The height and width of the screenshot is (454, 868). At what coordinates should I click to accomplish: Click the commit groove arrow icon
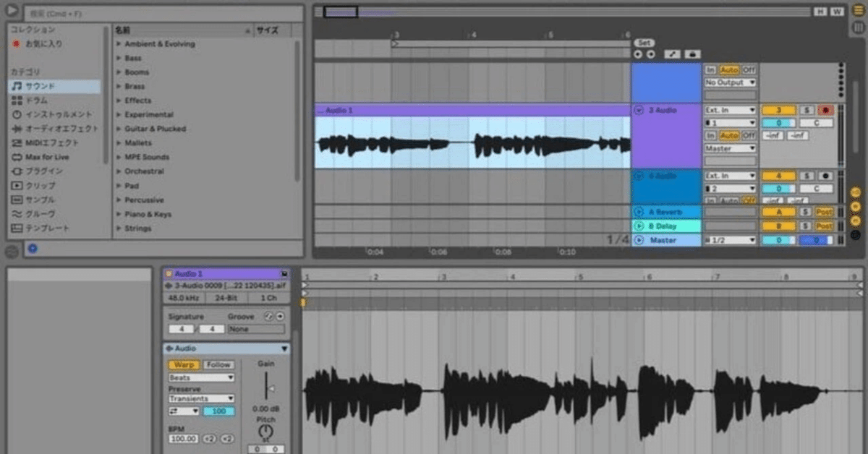[x=280, y=317]
